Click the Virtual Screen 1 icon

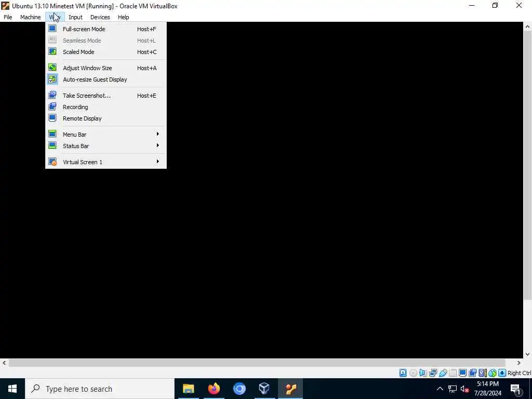(x=52, y=162)
